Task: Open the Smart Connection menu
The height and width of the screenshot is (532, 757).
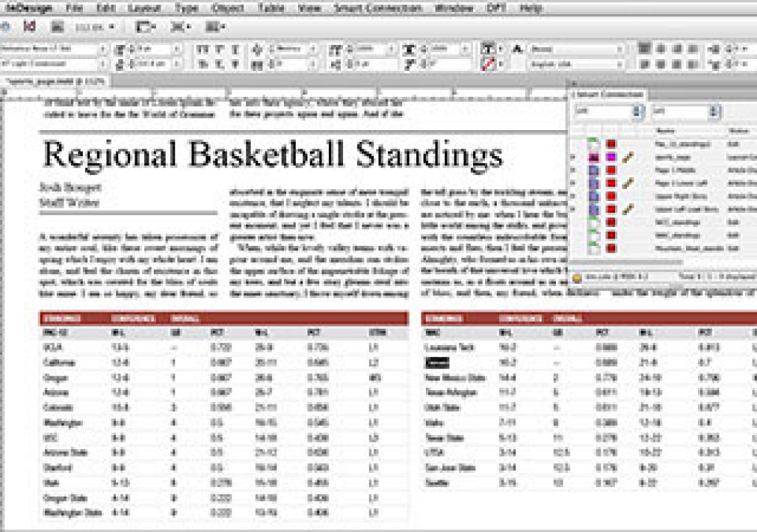Action: tap(378, 7)
